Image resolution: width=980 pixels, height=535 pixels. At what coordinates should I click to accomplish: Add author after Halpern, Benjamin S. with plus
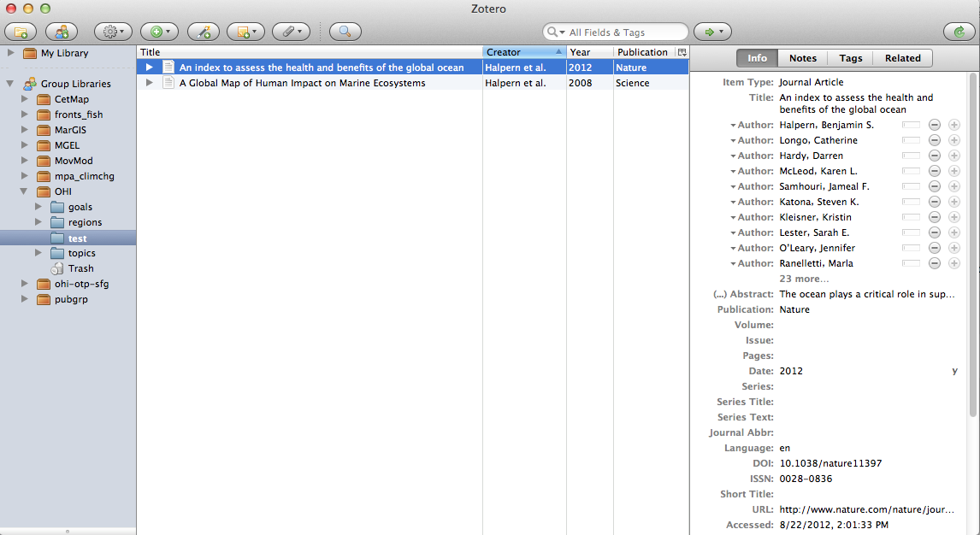coord(954,125)
